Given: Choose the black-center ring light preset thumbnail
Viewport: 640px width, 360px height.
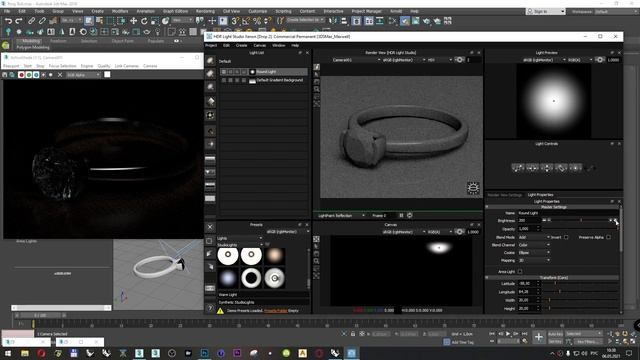Looking at the screenshot, I should tap(251, 278).
